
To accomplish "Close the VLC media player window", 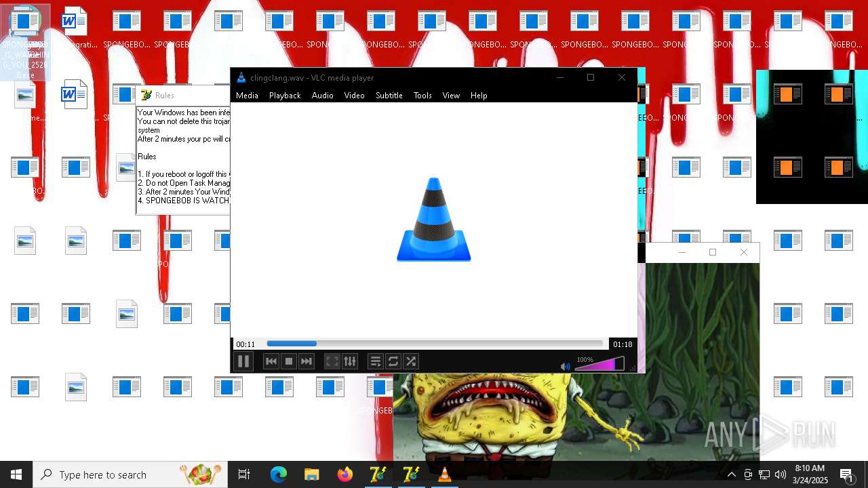I will coord(622,77).
